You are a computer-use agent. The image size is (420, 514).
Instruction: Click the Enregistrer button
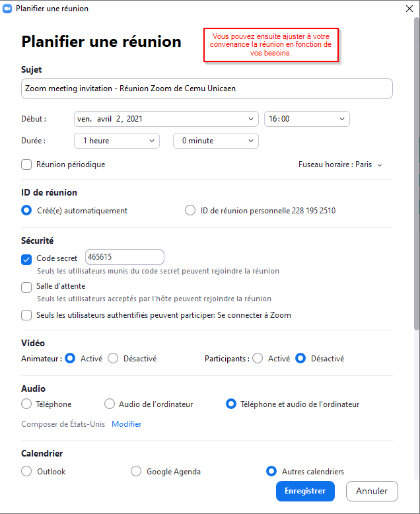coord(305,492)
